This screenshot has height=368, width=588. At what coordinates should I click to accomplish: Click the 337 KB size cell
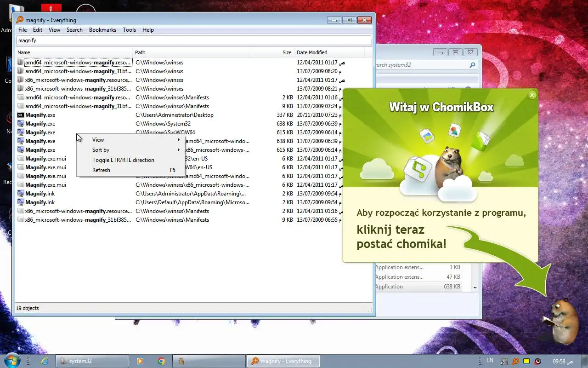285,115
